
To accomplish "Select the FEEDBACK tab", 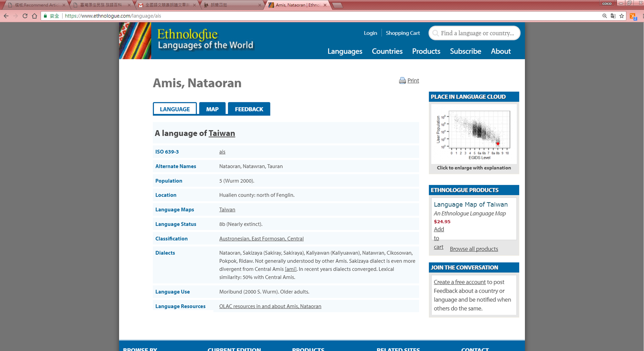I will [x=249, y=109].
